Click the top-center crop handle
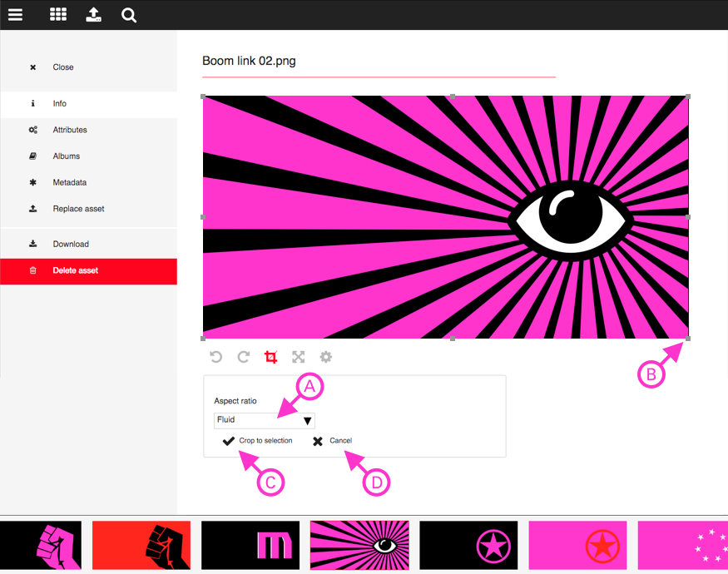Screen dimensions: 728x574 coord(453,96)
